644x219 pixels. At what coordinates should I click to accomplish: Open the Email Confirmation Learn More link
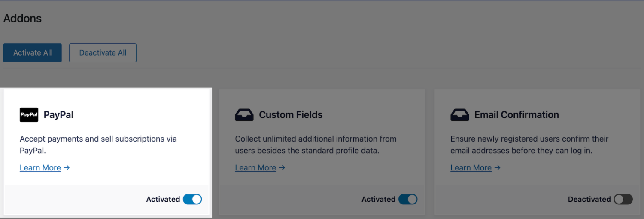(x=471, y=168)
